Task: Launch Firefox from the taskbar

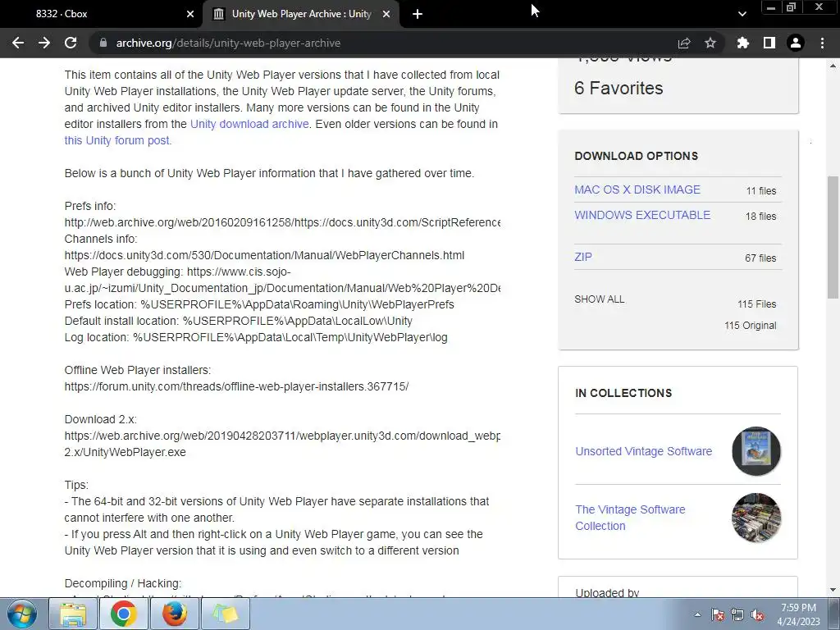Action: (x=175, y=614)
